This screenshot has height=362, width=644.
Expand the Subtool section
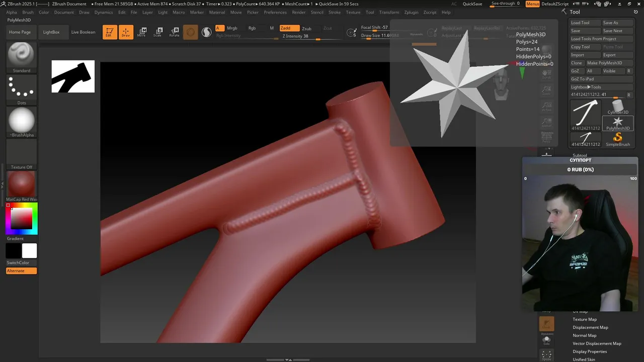580,155
